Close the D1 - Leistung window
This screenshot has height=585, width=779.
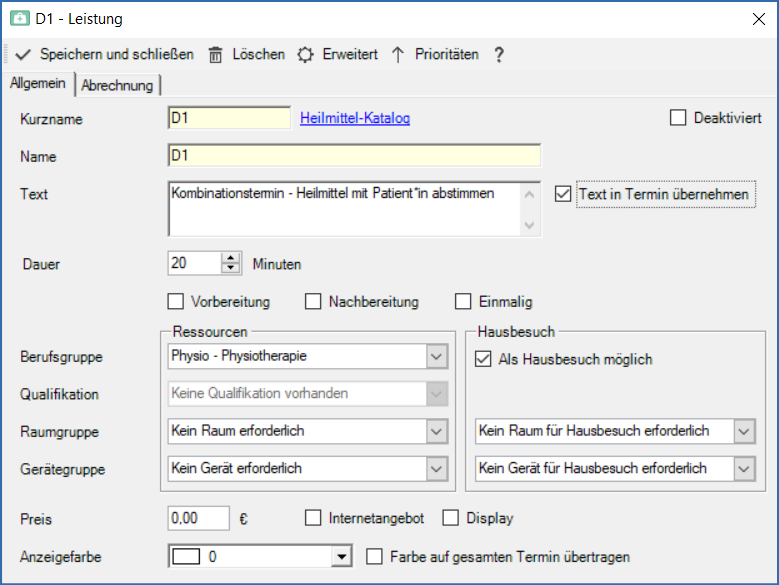pyautogui.click(x=757, y=18)
